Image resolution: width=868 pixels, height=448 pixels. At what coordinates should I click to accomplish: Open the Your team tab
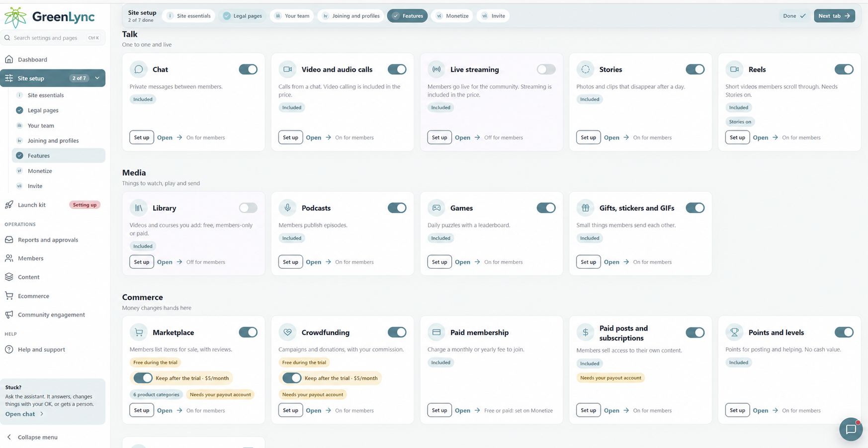click(x=292, y=16)
